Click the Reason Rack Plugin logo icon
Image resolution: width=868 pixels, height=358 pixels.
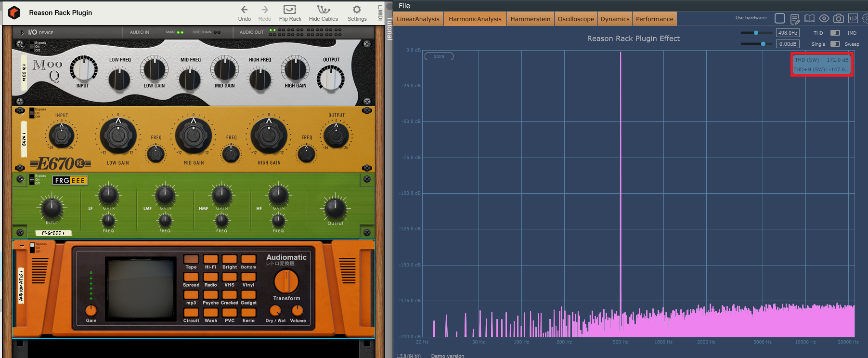pos(14,13)
